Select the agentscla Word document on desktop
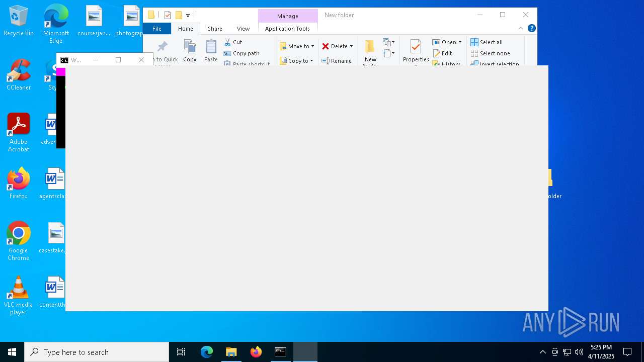The height and width of the screenshot is (362, 644). pyautogui.click(x=52, y=184)
